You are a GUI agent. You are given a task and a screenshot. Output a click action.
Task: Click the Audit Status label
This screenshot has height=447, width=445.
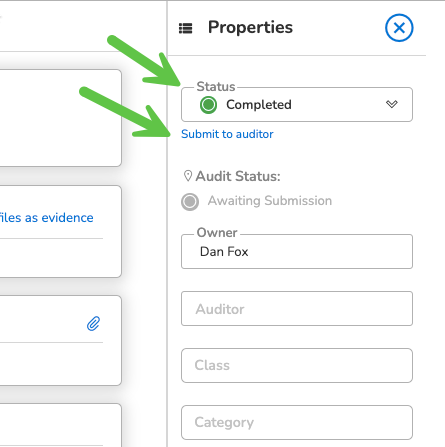pyautogui.click(x=238, y=176)
